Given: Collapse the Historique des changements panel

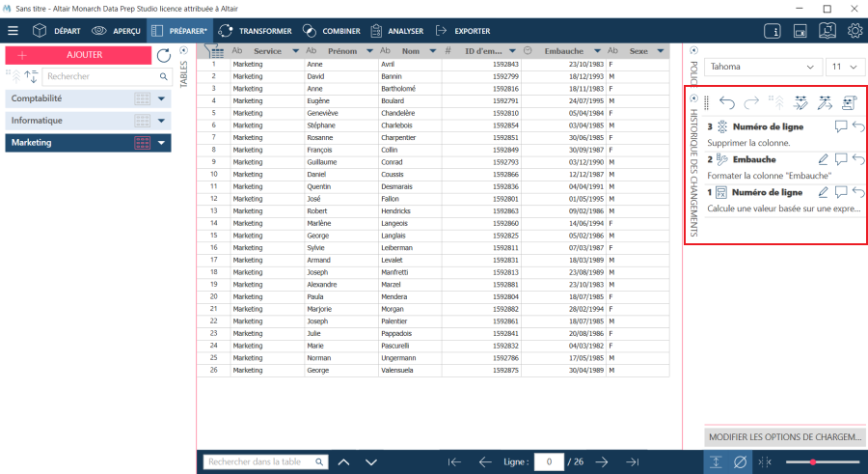Looking at the screenshot, I should [x=693, y=98].
